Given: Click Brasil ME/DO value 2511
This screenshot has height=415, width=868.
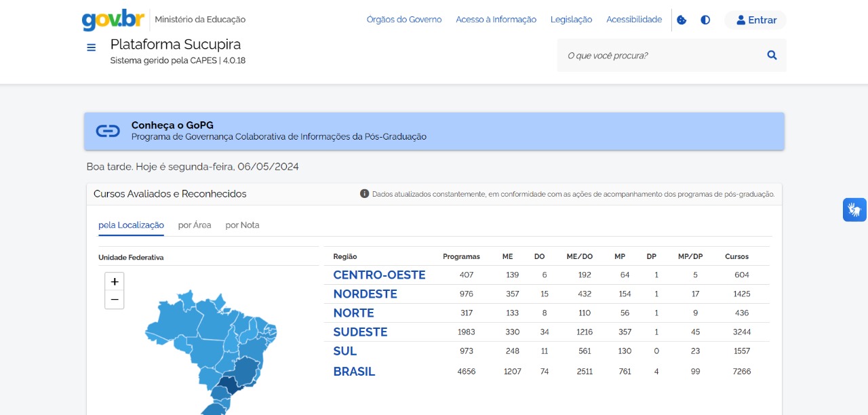Looking at the screenshot, I should [585, 371].
